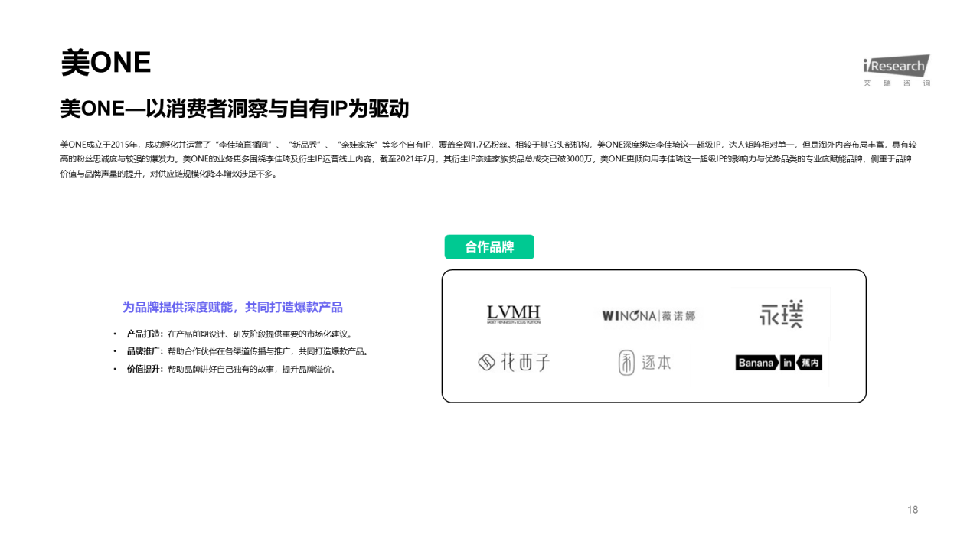The height and width of the screenshot is (551, 980).
Task: Click the 逐本 brand logo
Action: (645, 363)
